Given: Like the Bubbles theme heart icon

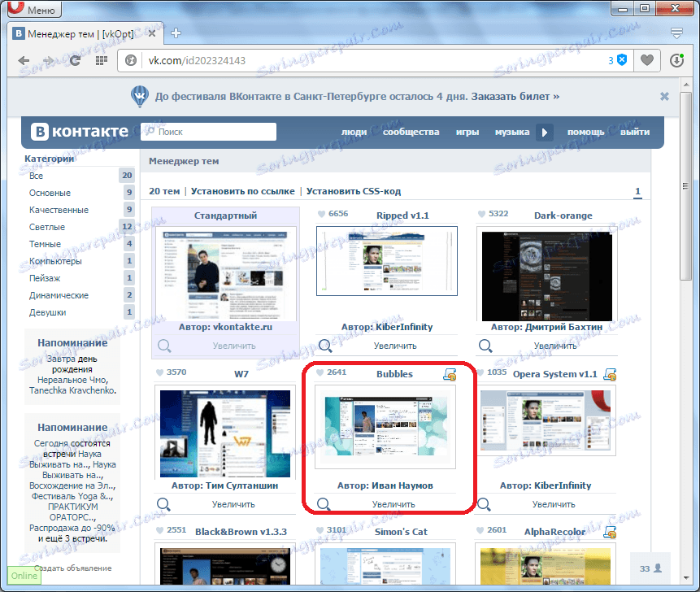Looking at the screenshot, I should coord(320,372).
